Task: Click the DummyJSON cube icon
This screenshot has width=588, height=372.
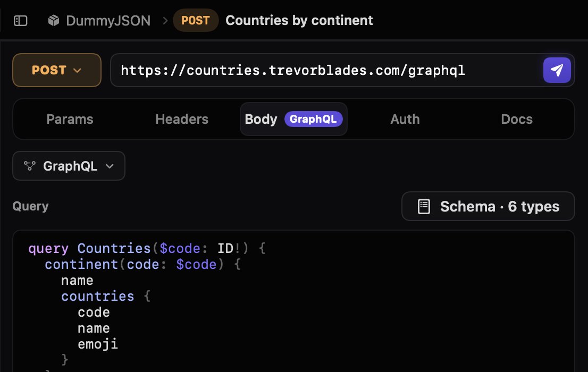Action: pos(54,21)
